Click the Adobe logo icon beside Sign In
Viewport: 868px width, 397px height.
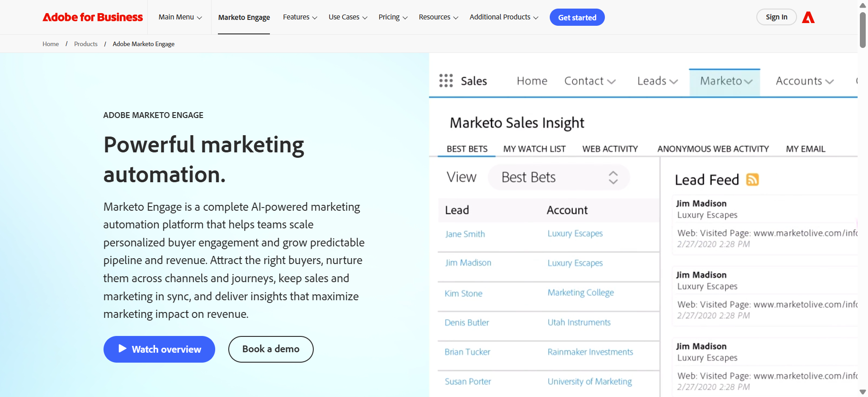click(x=808, y=18)
